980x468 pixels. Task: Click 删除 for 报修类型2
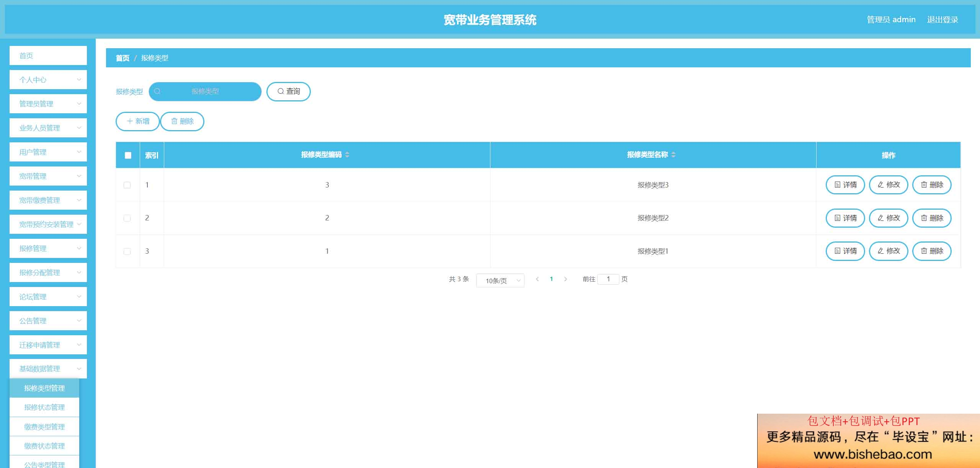coord(932,218)
